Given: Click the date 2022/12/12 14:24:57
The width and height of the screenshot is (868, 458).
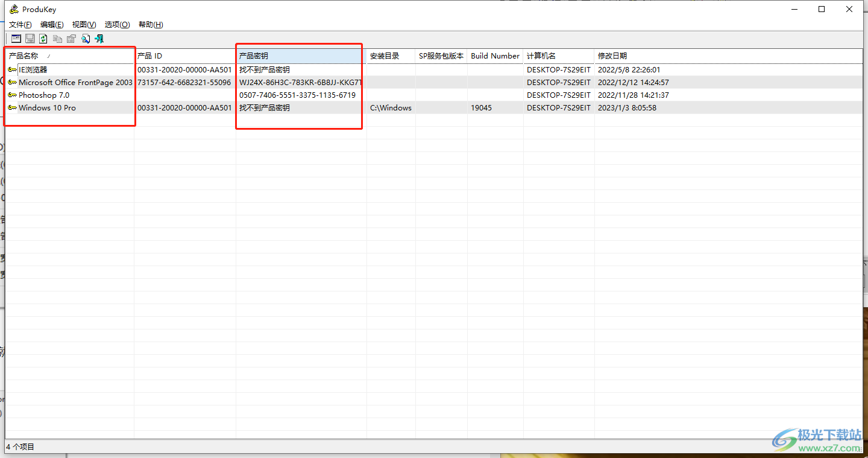Looking at the screenshot, I should click(633, 82).
